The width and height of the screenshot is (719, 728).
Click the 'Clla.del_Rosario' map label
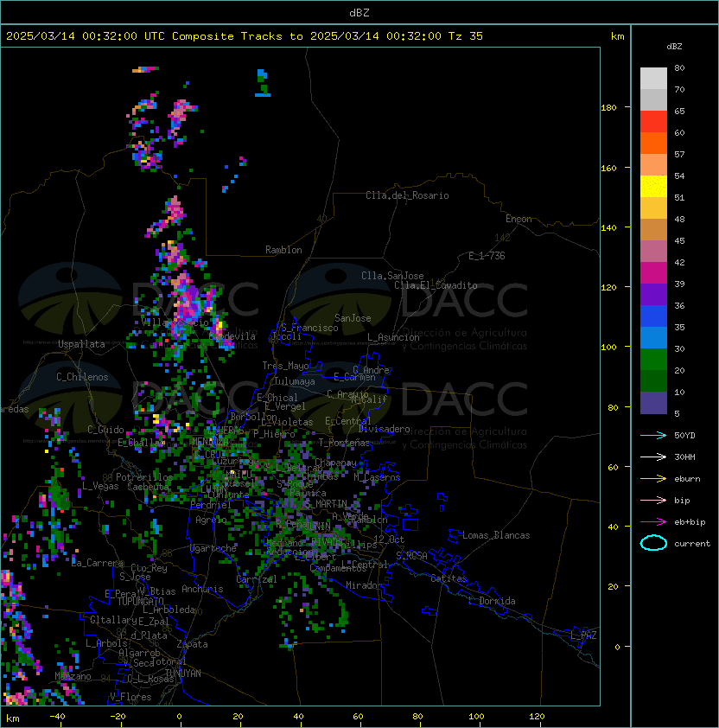coord(407,195)
